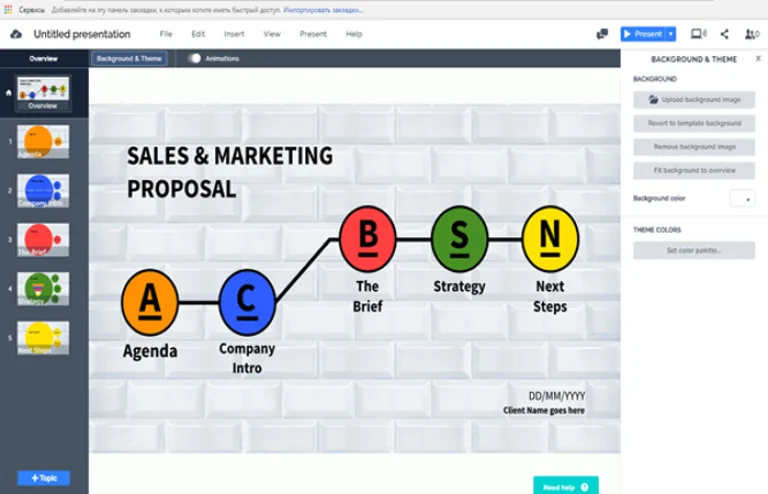The width and height of the screenshot is (768, 494).
Task: Select the Overview tab in the sidebar
Action: click(x=44, y=58)
